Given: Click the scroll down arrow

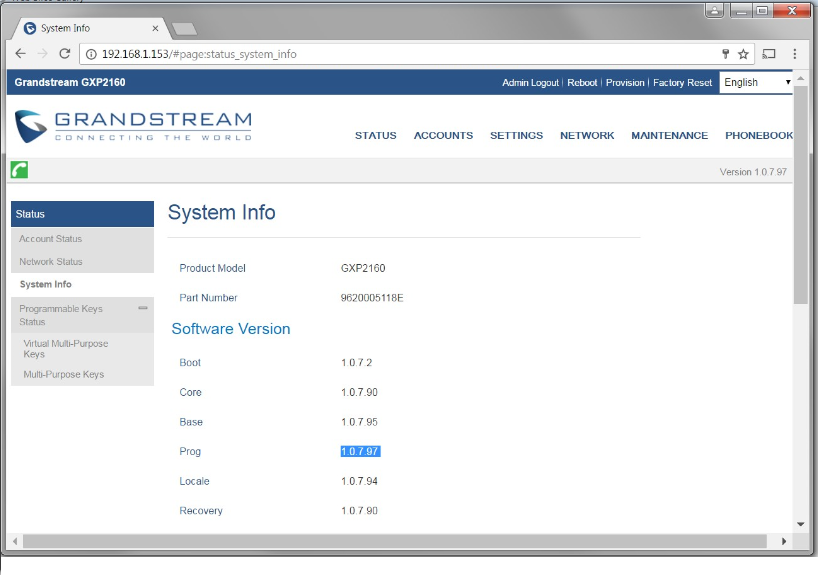Looking at the screenshot, I should (x=801, y=524).
